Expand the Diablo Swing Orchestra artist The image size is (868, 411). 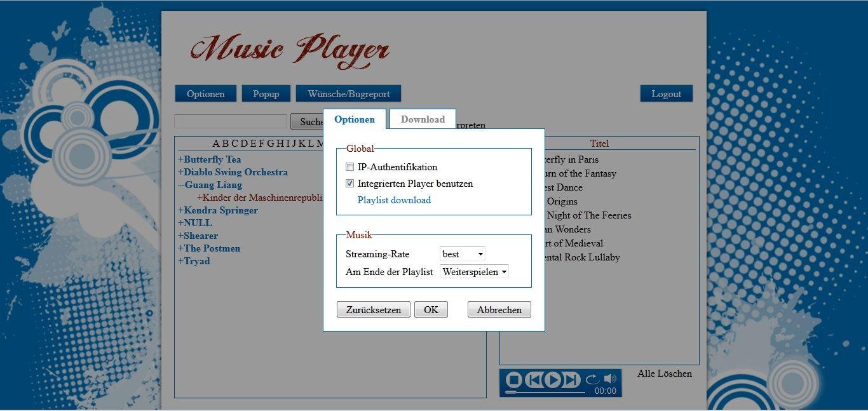point(233,172)
